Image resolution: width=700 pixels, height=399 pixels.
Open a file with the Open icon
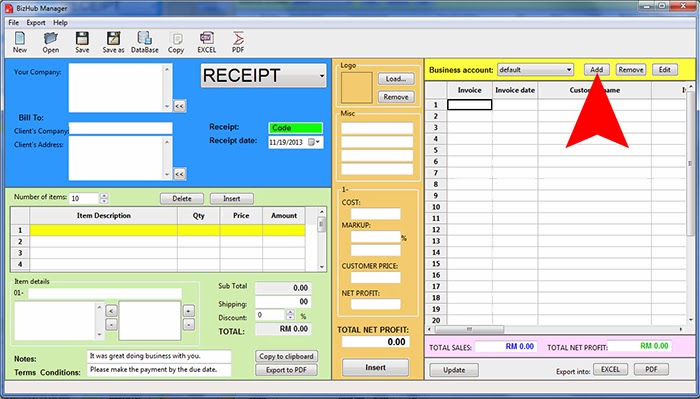pyautogui.click(x=50, y=42)
